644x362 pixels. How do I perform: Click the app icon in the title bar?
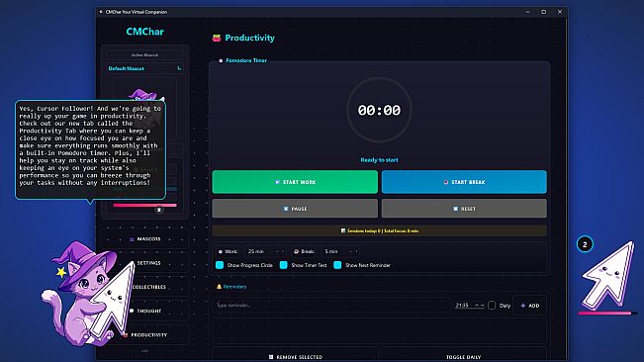[101, 12]
